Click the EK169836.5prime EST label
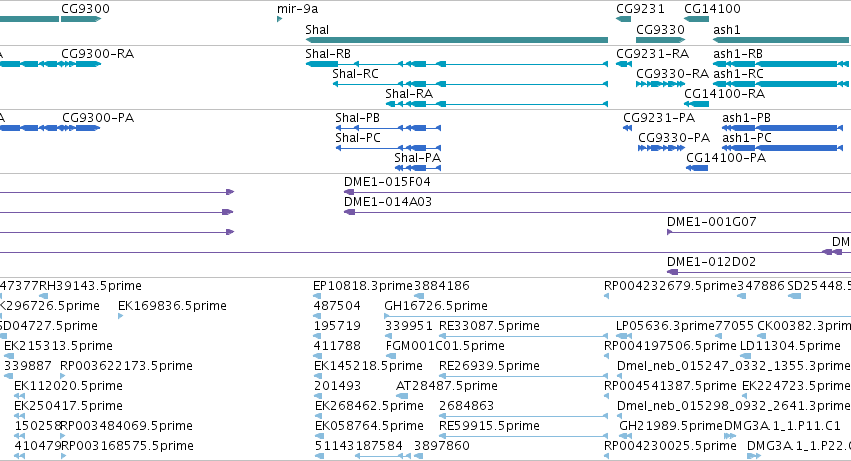Screen dimensions: 851x461 click(172, 306)
